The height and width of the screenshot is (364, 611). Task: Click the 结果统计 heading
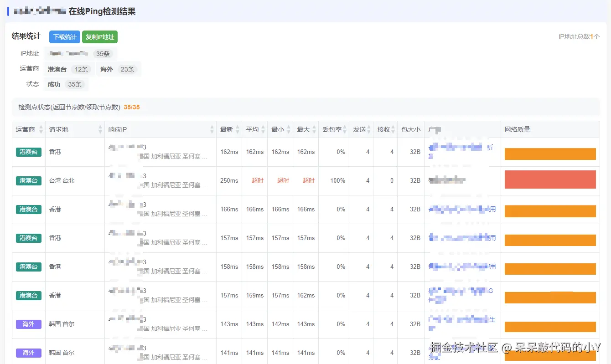coord(26,36)
